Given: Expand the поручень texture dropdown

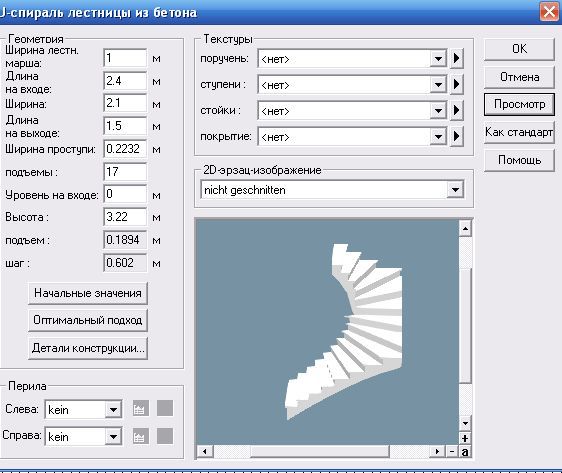Looking at the screenshot, I should point(438,59).
